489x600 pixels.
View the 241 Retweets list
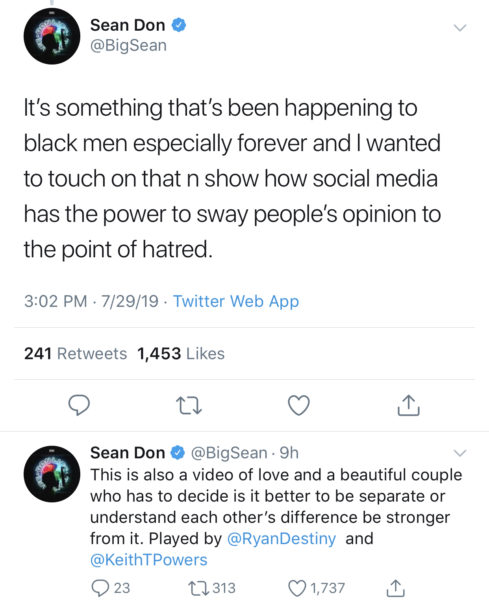coord(75,354)
